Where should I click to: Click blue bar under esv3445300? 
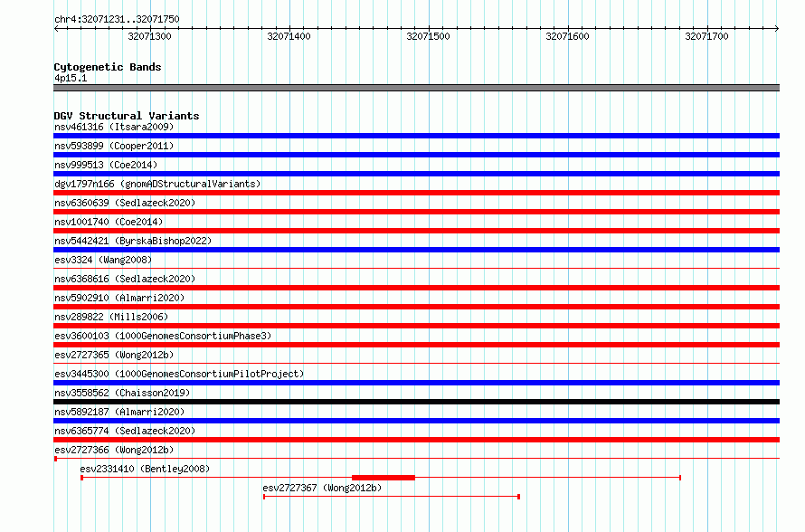pyautogui.click(x=416, y=383)
